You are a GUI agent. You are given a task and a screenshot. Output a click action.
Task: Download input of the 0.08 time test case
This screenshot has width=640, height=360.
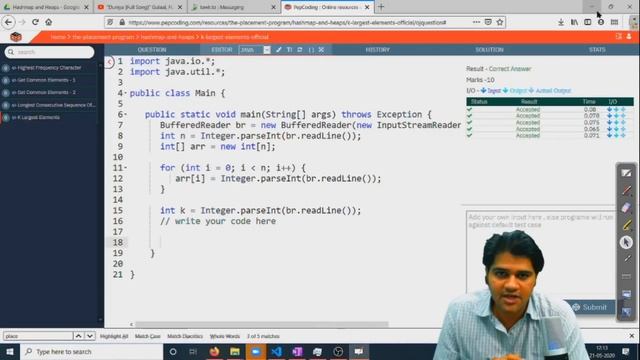coord(609,110)
